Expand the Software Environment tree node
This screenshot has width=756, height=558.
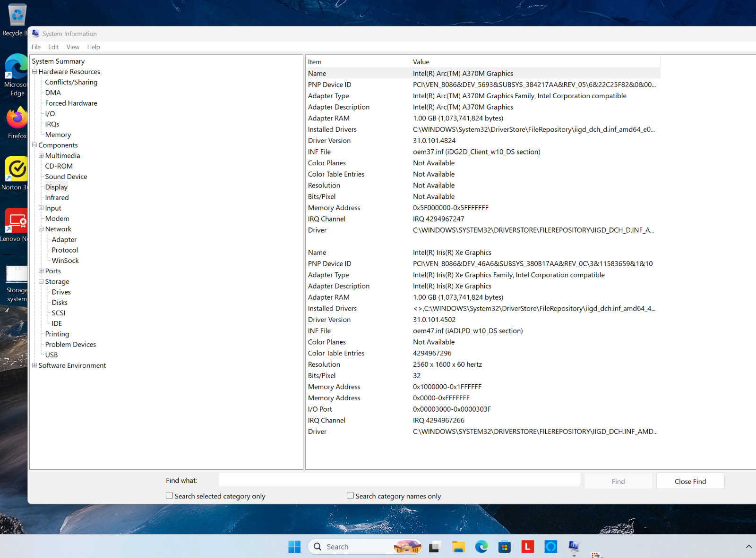click(34, 365)
